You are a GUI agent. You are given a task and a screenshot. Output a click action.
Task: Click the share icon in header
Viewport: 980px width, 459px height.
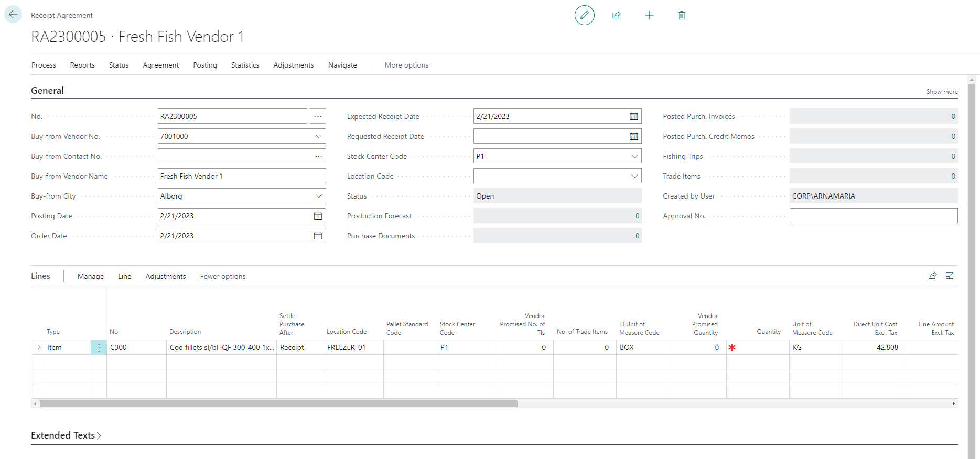tap(617, 15)
